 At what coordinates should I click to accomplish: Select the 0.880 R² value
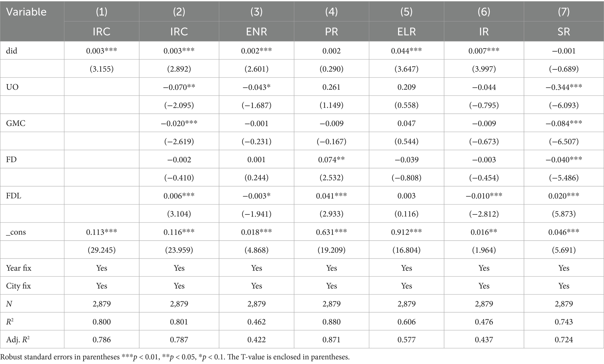tap(331, 322)
